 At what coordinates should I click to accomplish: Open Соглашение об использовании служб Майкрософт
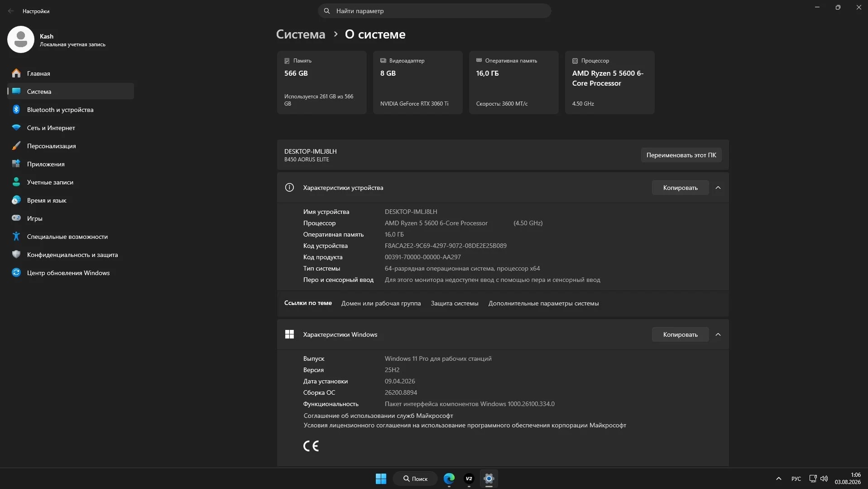[x=378, y=416]
